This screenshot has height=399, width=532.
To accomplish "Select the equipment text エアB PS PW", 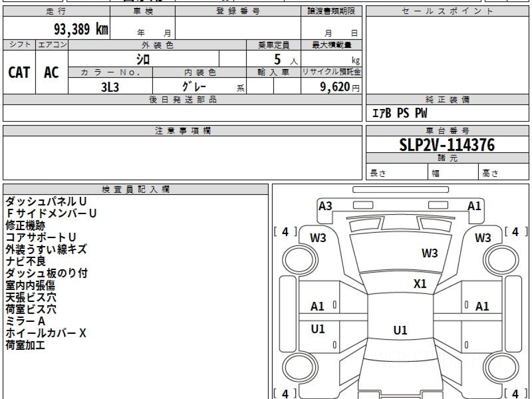I will point(400,113).
